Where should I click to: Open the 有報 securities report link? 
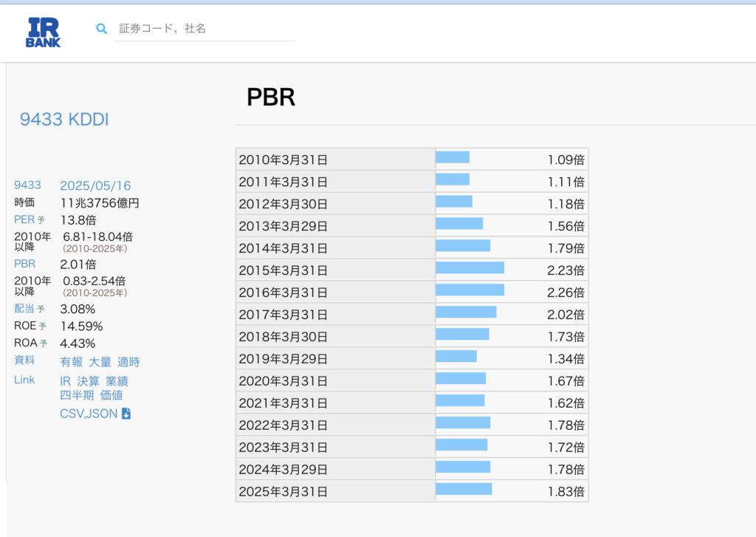(x=72, y=362)
